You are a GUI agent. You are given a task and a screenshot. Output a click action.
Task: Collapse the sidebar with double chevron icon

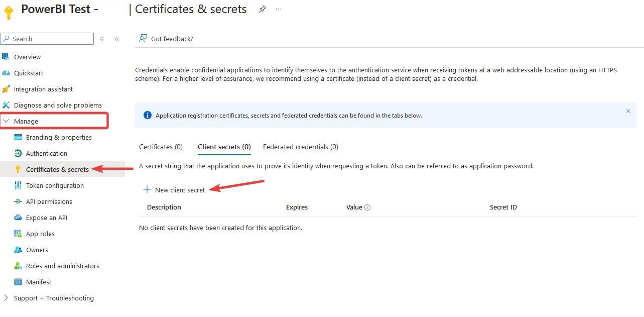coord(117,39)
